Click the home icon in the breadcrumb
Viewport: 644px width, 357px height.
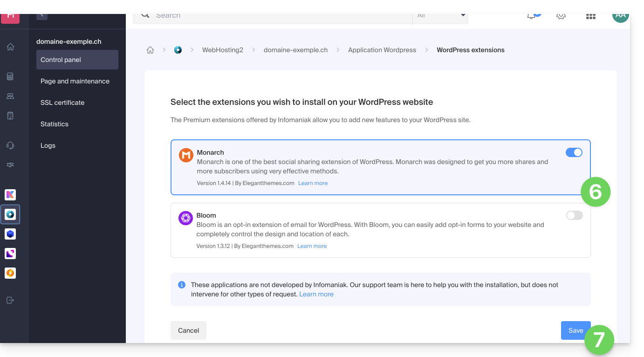coord(150,50)
